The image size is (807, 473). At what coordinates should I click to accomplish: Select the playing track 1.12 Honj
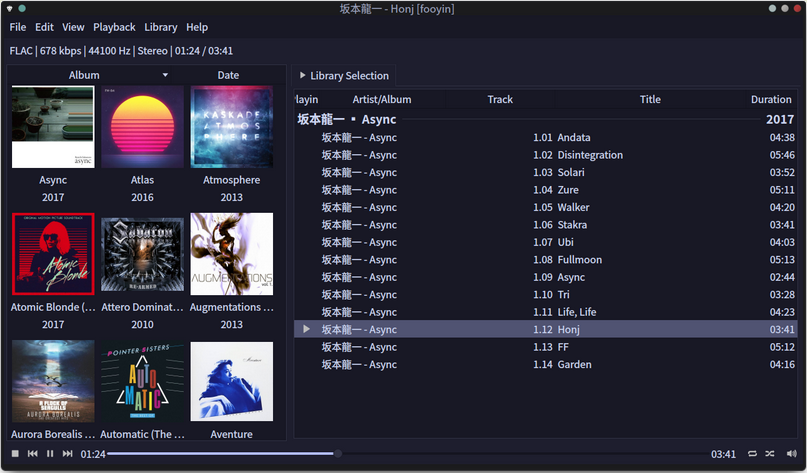point(546,329)
